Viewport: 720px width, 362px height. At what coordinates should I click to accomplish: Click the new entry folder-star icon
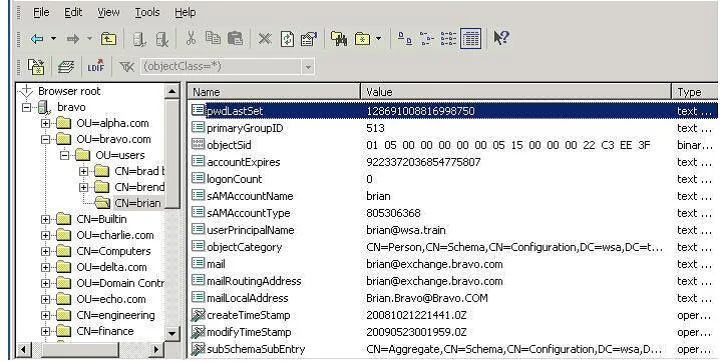(362, 39)
